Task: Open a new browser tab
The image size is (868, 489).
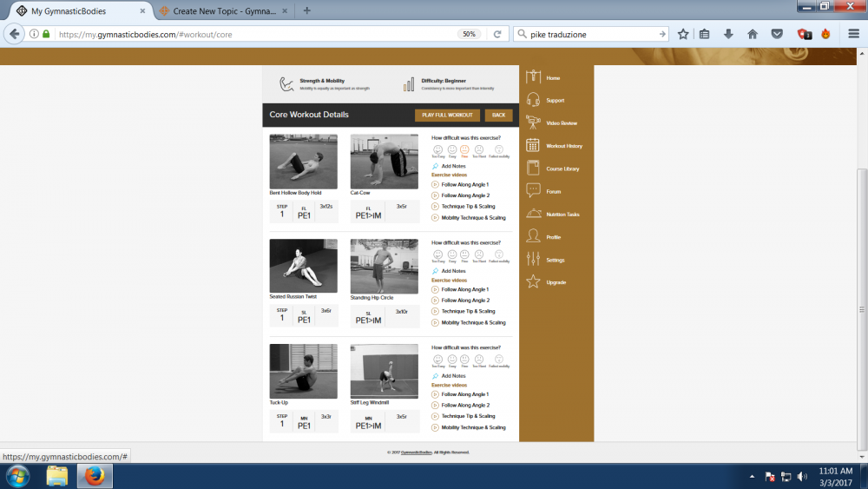Action: (x=306, y=10)
